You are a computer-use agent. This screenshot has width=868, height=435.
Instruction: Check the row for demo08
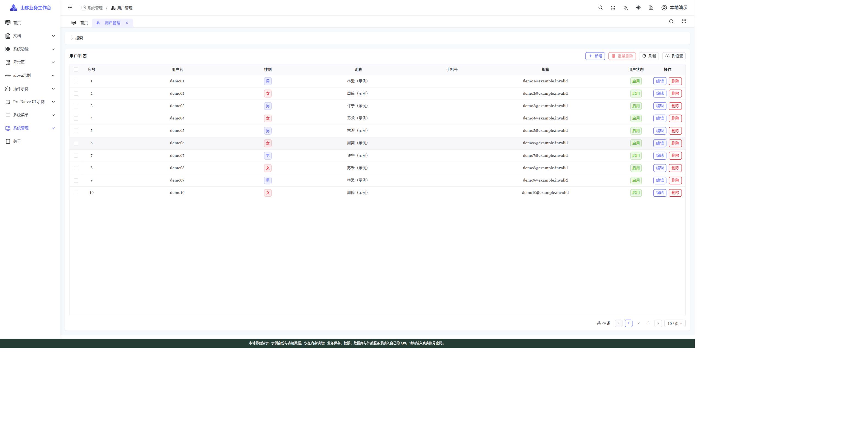[x=76, y=168]
